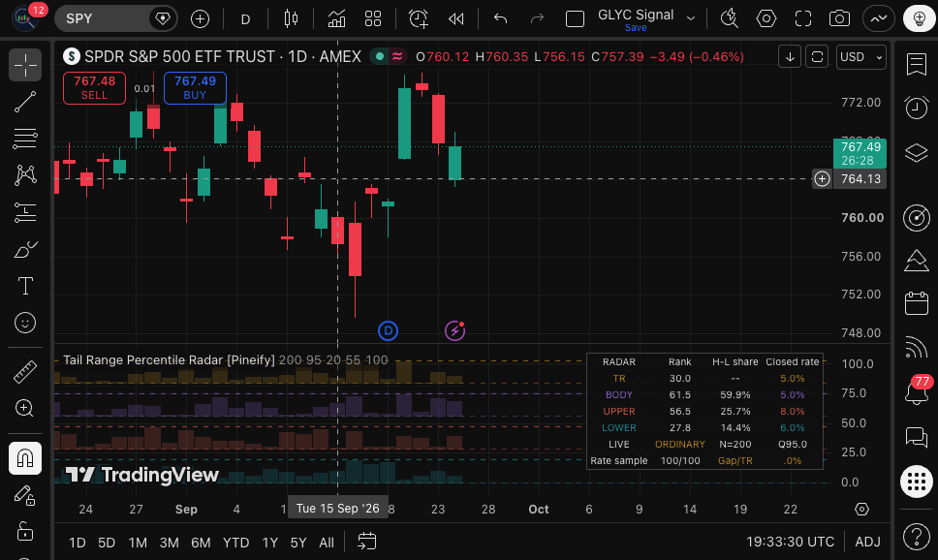This screenshot has width=938, height=560.
Task: Start bar replay mode
Action: pyautogui.click(x=455, y=19)
